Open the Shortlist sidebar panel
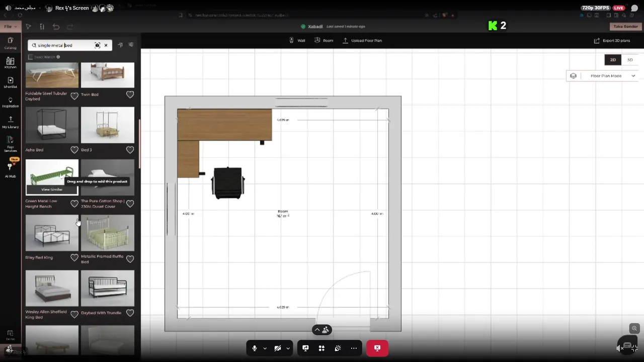 tap(10, 82)
